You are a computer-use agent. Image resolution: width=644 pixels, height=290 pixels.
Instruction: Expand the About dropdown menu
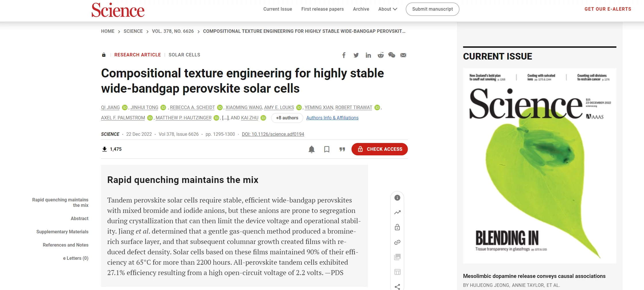coord(387,9)
